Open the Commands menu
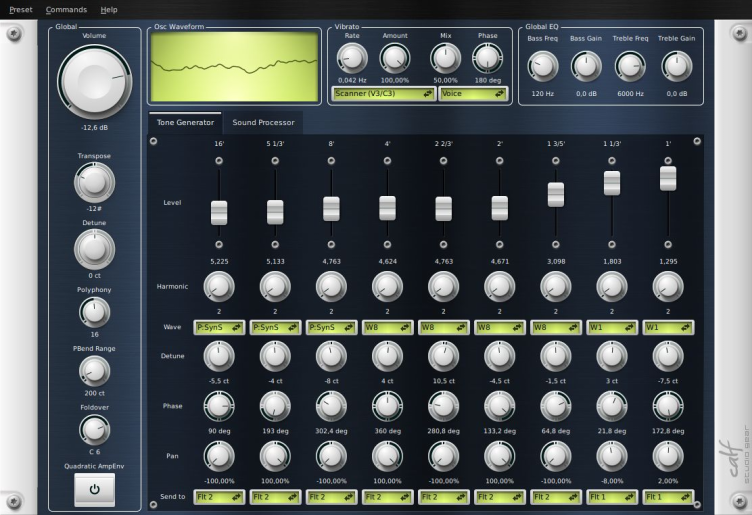The image size is (752, 515). pyautogui.click(x=66, y=9)
